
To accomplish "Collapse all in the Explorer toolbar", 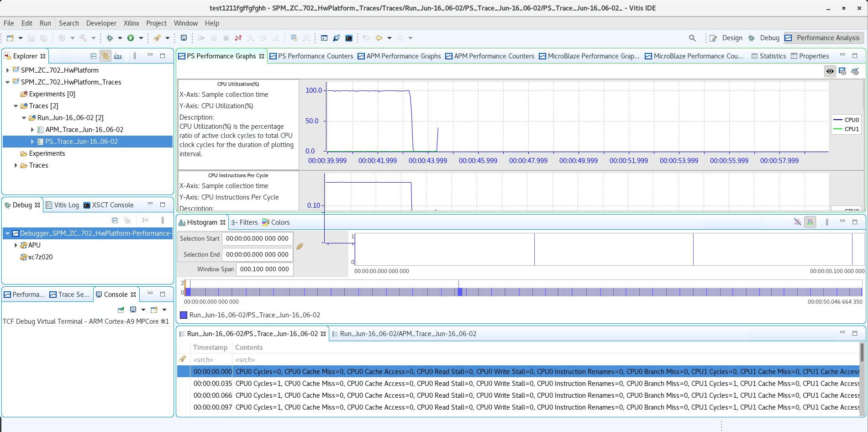I will coord(93,56).
